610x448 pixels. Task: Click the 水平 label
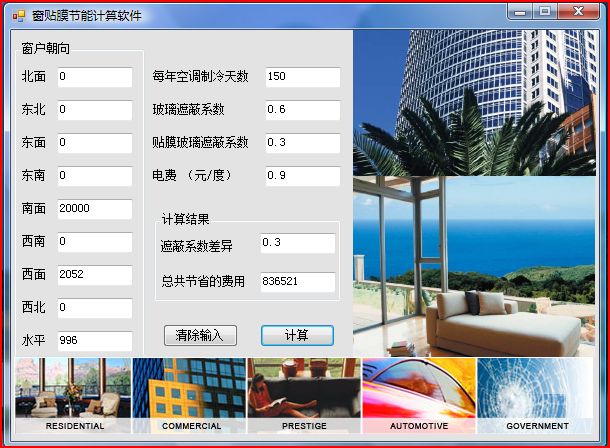pos(34,340)
